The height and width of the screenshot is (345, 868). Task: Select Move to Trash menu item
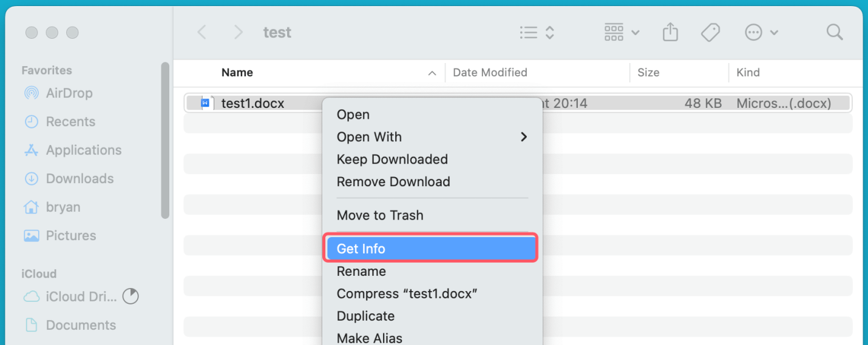pyautogui.click(x=380, y=215)
